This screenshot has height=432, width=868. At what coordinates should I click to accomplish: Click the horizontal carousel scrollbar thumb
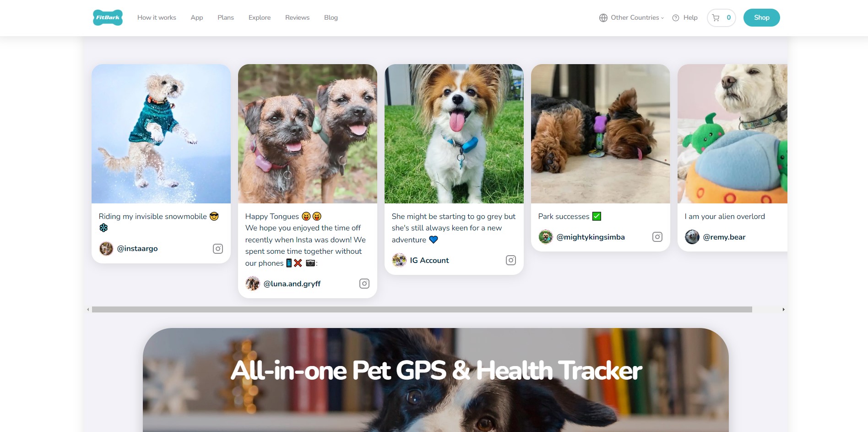coord(422,310)
